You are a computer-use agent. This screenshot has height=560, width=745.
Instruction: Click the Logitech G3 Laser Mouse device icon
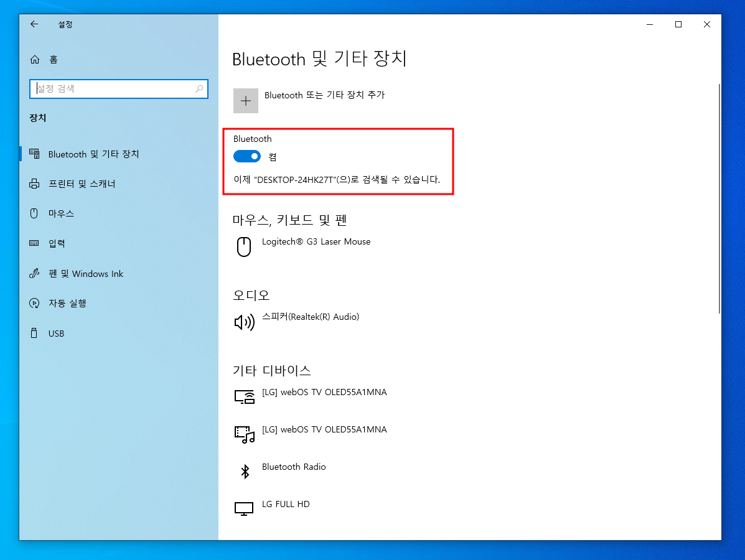pos(244,247)
